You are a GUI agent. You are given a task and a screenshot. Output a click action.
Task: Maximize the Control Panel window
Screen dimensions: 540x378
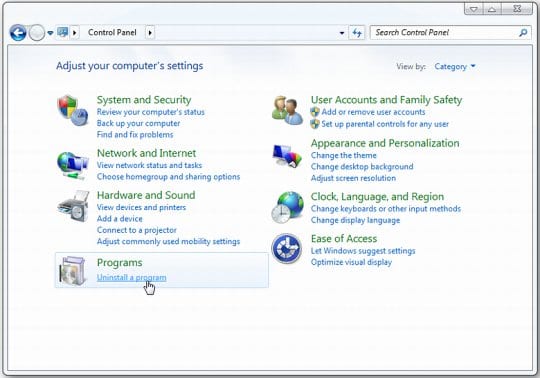[x=492, y=9]
